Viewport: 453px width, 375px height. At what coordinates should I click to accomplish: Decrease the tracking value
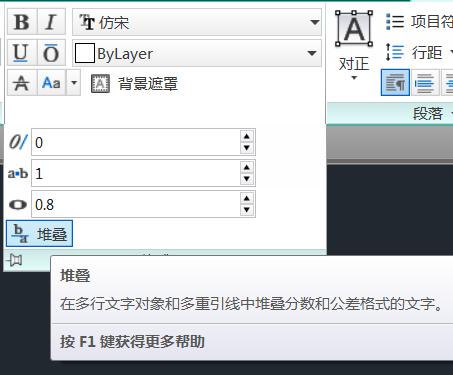point(247,179)
